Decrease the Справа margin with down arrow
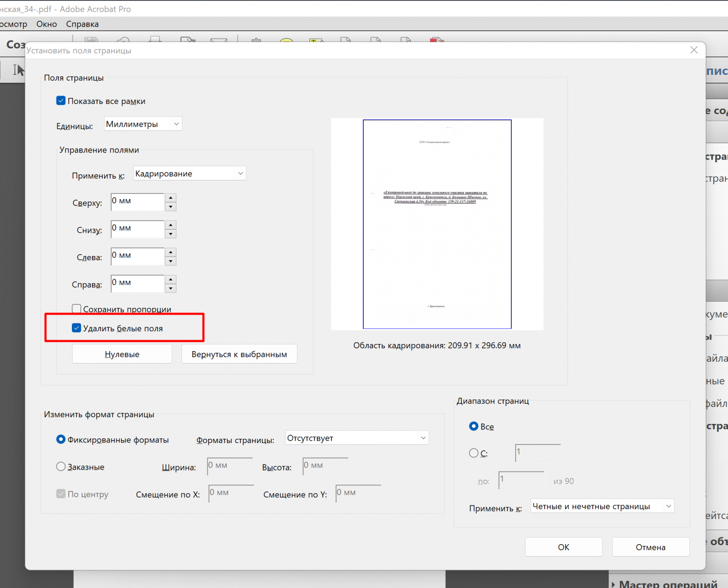Image resolution: width=728 pixels, height=588 pixels. (x=171, y=288)
